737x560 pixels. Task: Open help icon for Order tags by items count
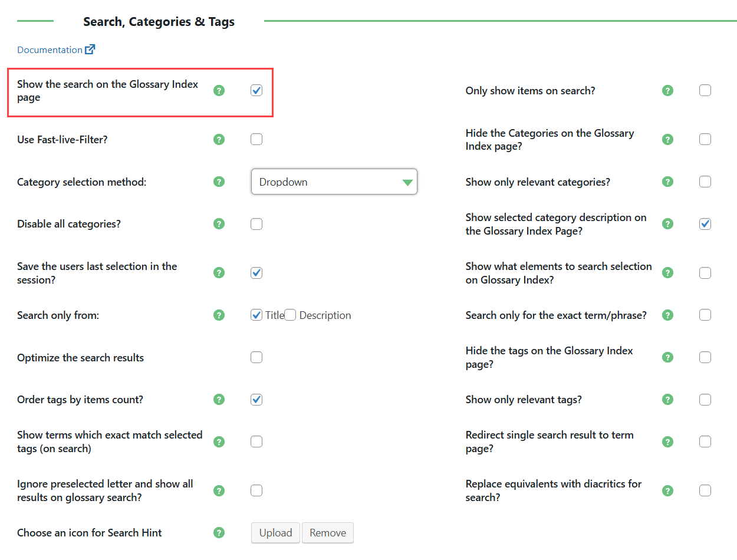pos(219,400)
